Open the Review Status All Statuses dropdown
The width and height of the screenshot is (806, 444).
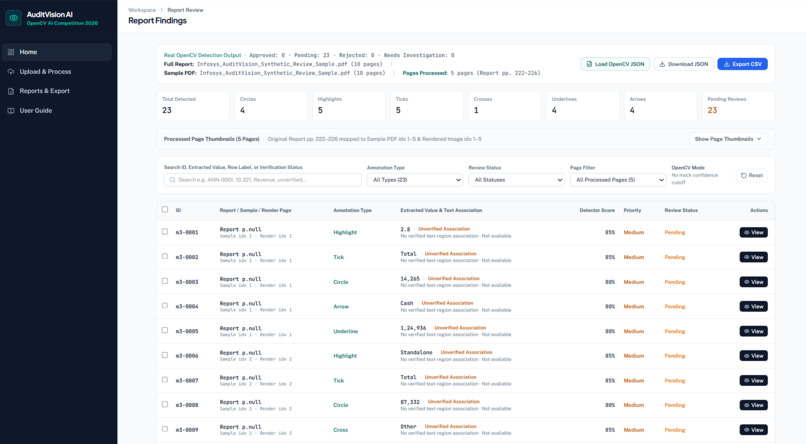point(517,180)
